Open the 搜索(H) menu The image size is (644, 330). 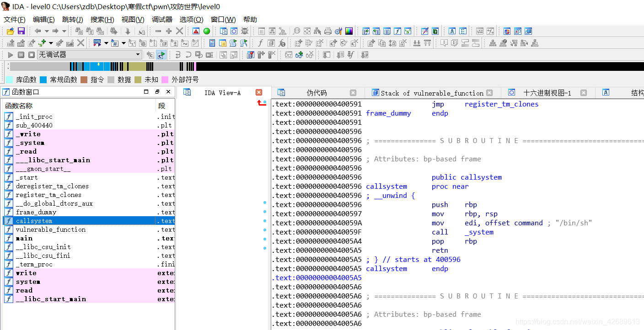click(102, 20)
